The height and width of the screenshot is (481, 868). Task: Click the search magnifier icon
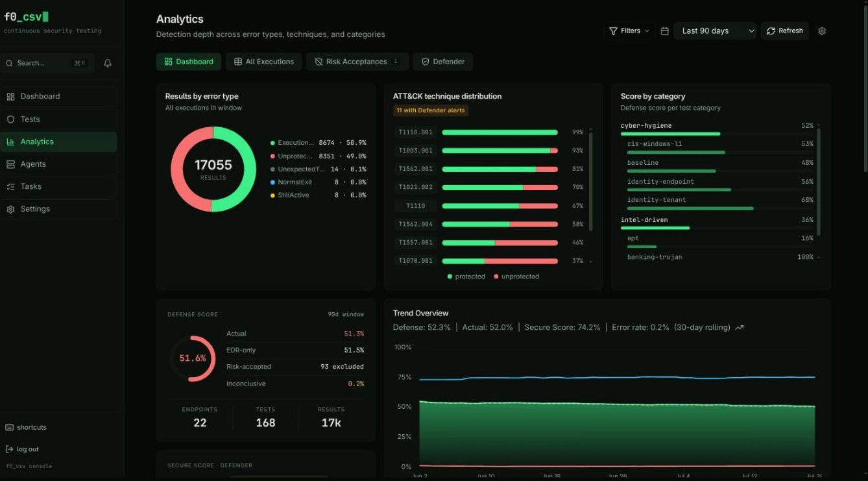point(10,63)
